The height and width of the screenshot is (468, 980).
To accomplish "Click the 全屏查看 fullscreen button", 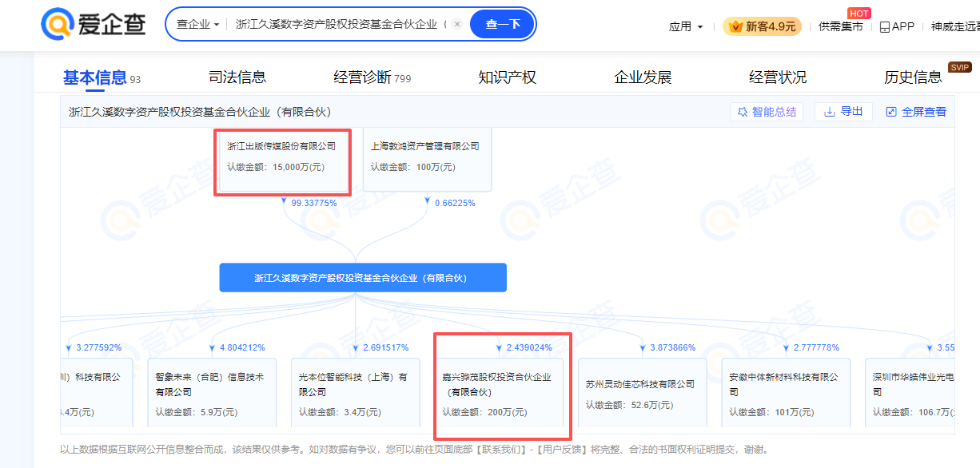I will [916, 112].
